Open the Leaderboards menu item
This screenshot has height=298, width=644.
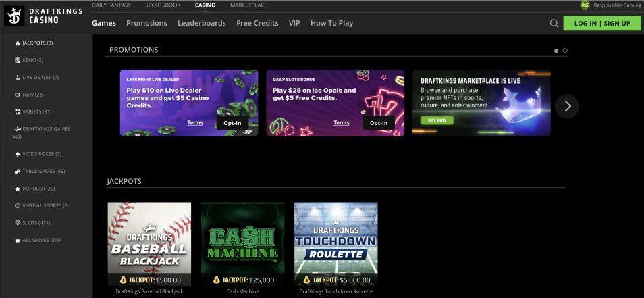coord(202,23)
